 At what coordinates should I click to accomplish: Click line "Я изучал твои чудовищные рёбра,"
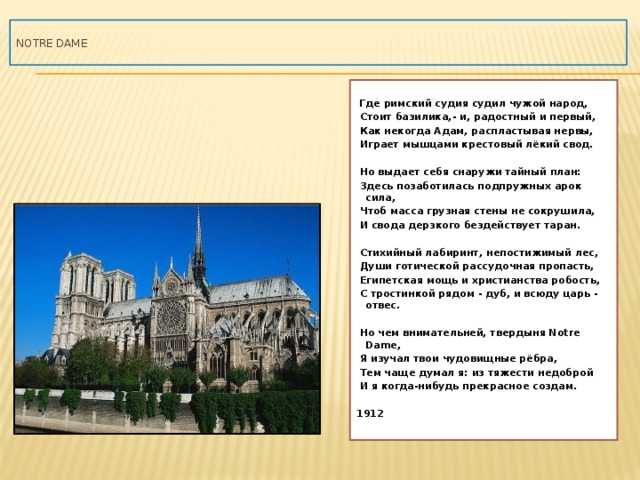point(459,359)
